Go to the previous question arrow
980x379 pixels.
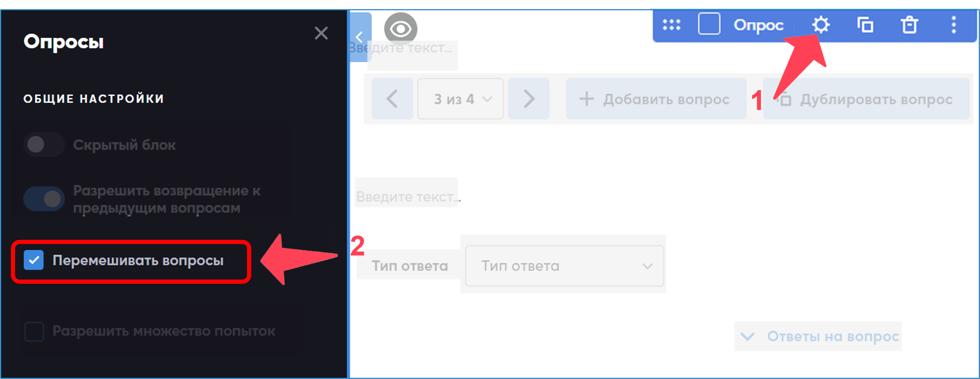point(392,99)
